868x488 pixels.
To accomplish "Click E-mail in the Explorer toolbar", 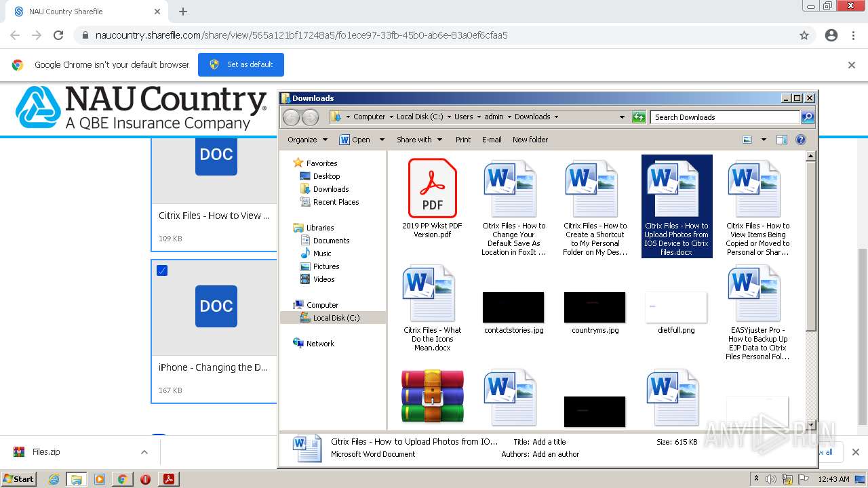I will (x=492, y=140).
